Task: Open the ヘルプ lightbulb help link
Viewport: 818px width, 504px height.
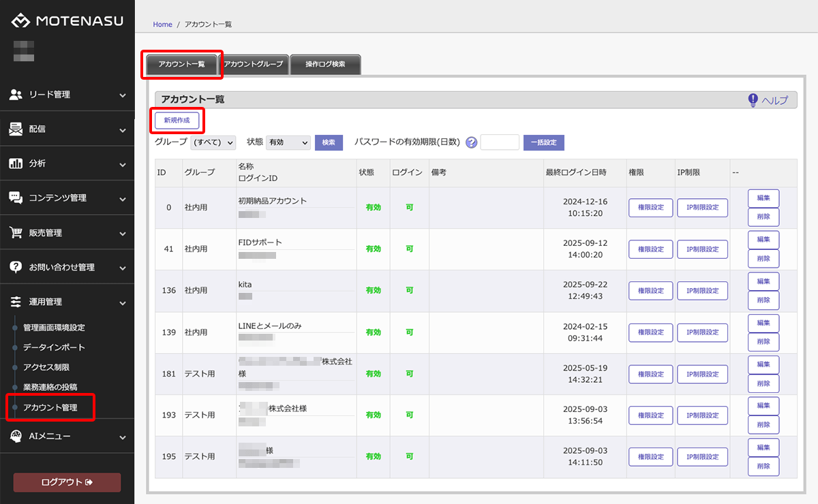Action: pos(768,100)
